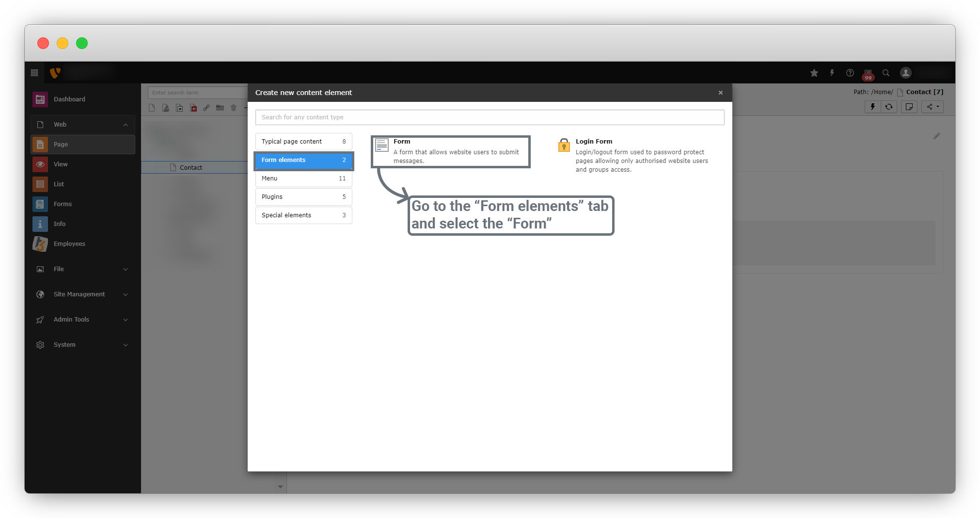Open the View module eye icon
Viewport: 980px width, 518px height.
click(40, 164)
